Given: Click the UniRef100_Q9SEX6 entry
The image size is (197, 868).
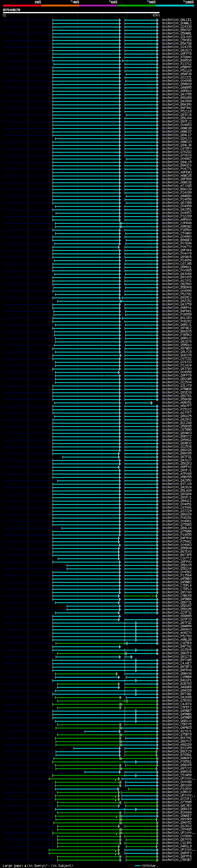Looking at the screenshot, I should [x=177, y=392].
